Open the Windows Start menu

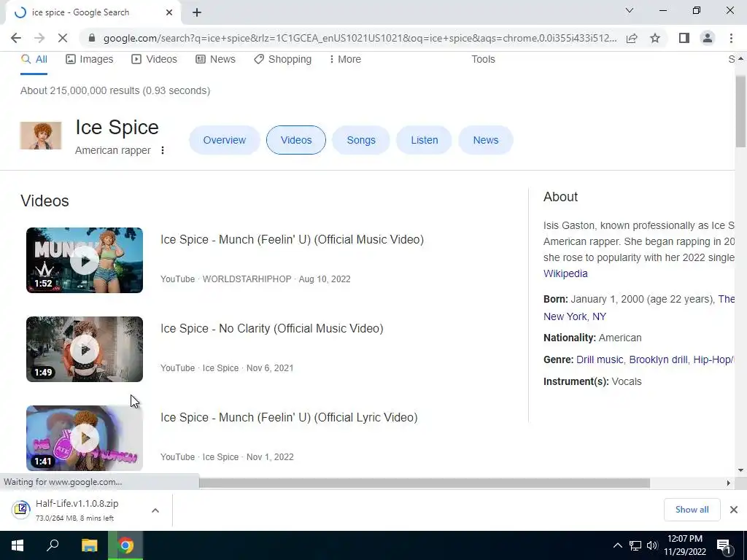coord(18,545)
